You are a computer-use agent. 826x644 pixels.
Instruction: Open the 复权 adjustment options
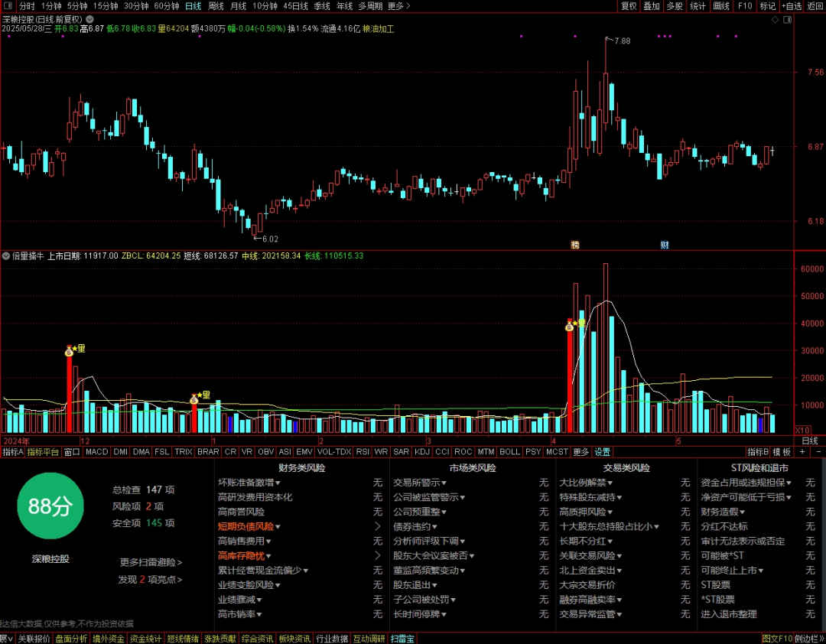629,6
